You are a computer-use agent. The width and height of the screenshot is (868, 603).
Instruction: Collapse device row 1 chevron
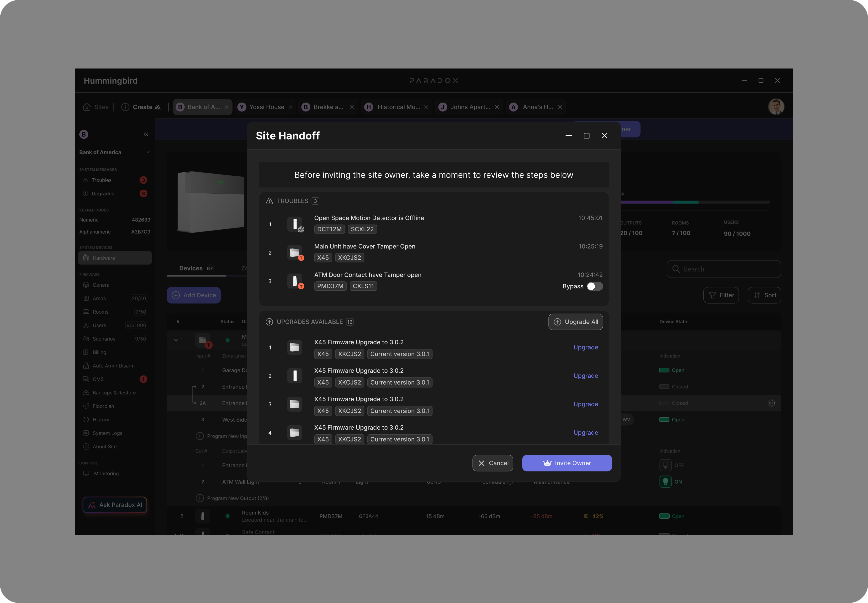pyautogui.click(x=176, y=340)
